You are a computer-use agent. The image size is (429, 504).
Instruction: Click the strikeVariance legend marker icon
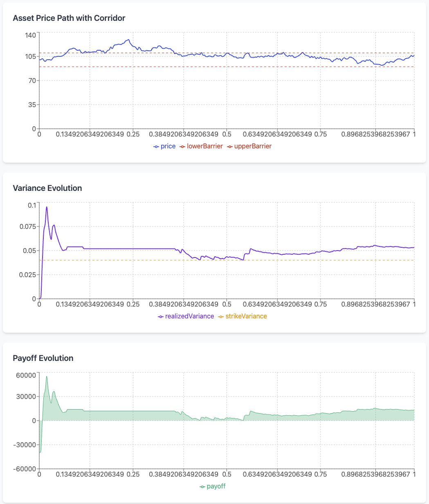pos(221,317)
